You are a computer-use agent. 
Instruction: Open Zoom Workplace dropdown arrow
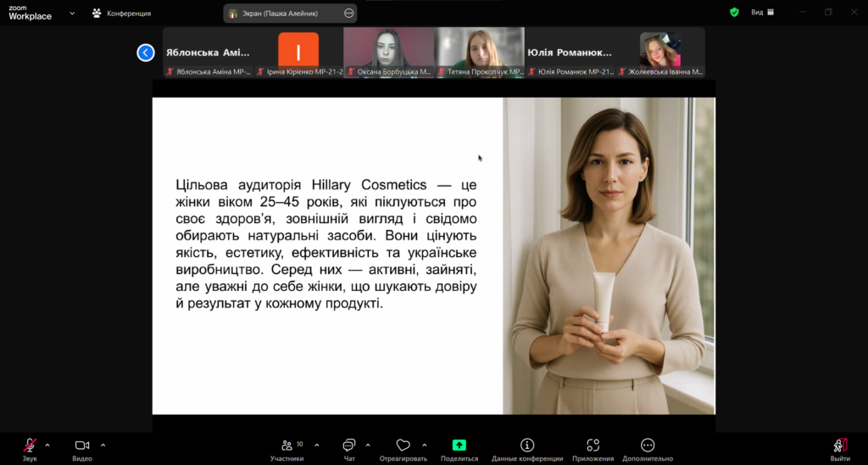[72, 14]
